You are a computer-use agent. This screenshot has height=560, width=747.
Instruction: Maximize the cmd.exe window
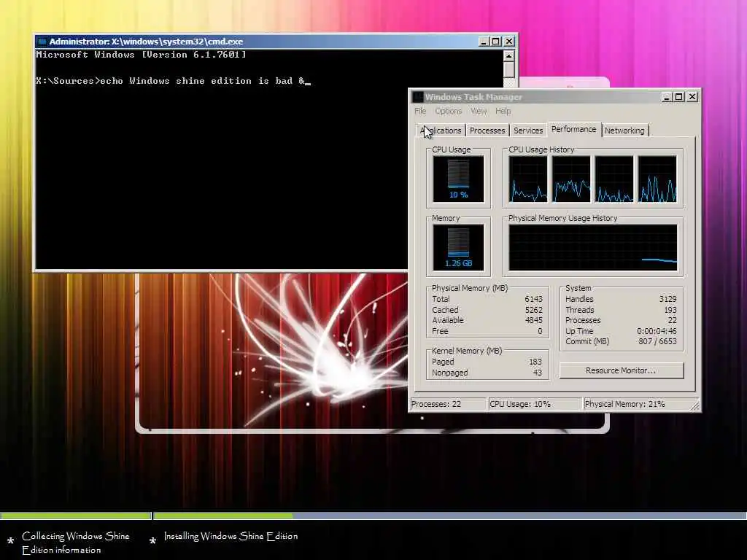[496, 42]
